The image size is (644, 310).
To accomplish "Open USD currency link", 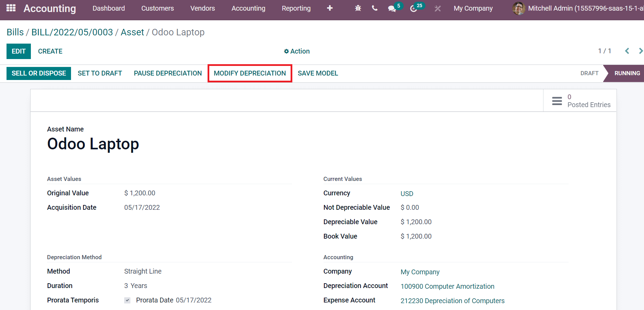I will pos(407,194).
